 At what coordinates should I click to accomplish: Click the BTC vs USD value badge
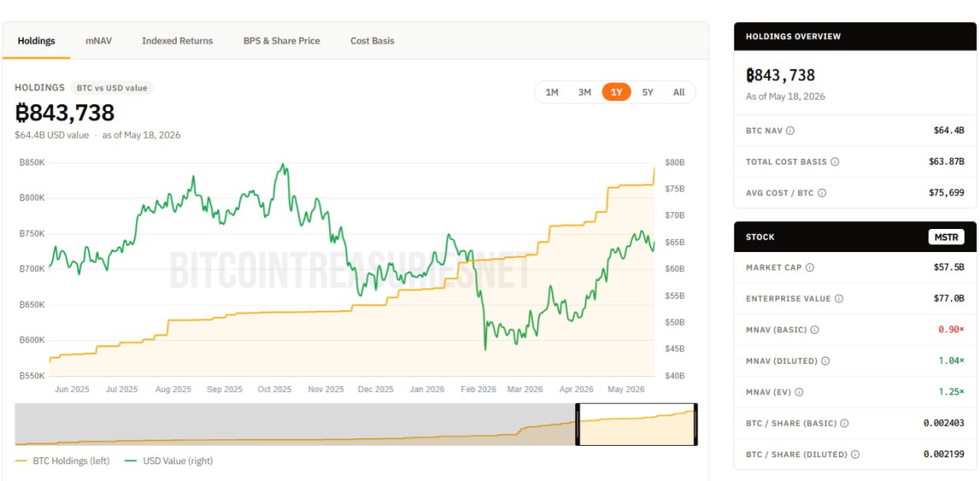coord(112,87)
